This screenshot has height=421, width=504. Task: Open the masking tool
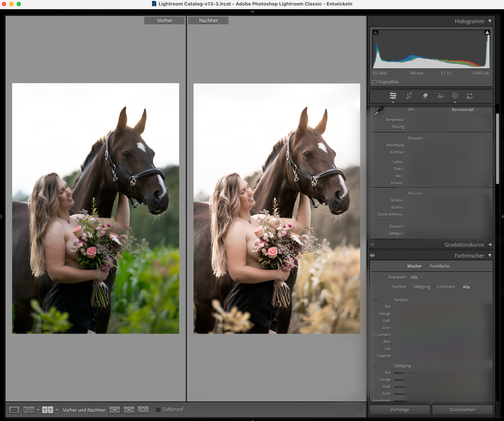pos(455,96)
